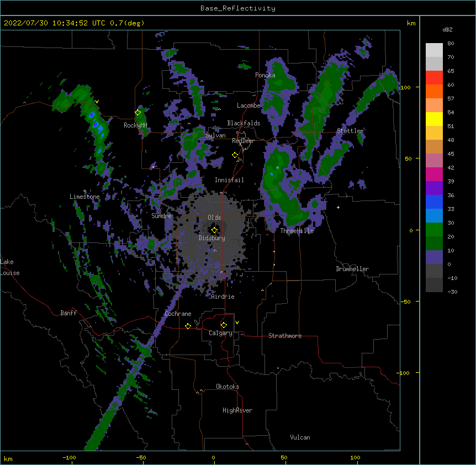Click the ThreeHills city label
This screenshot has width=476, height=465.
click(297, 231)
